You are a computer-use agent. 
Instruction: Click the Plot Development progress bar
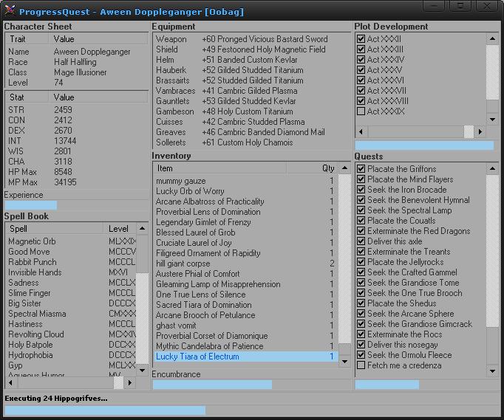pyautogui.click(x=425, y=145)
